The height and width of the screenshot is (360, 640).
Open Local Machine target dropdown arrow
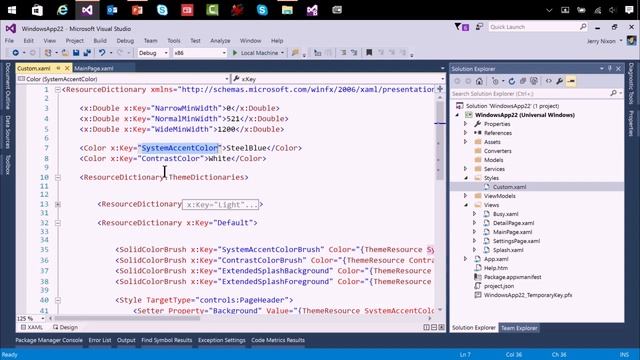(282, 53)
